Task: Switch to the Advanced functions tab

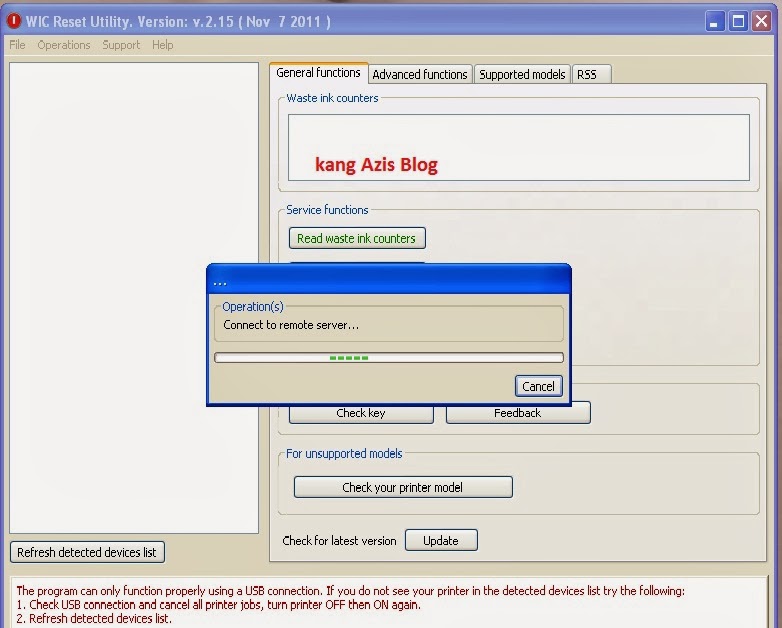Action: pos(420,74)
